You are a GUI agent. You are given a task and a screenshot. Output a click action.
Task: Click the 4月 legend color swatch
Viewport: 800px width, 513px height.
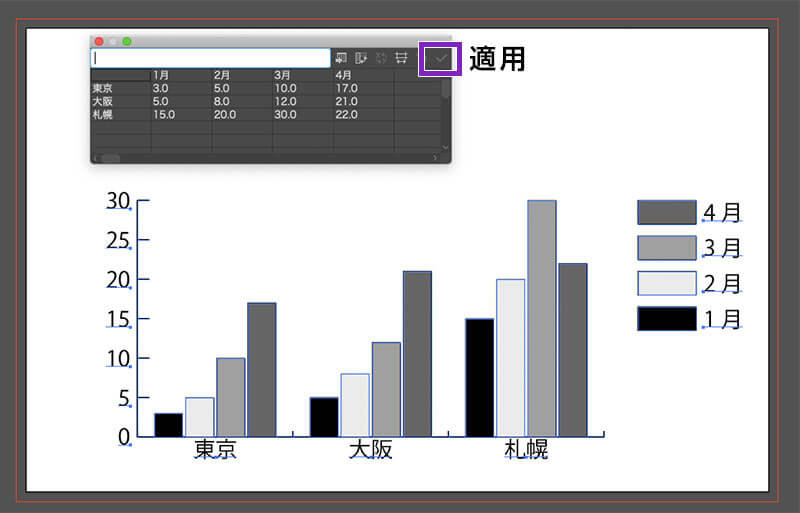click(667, 212)
